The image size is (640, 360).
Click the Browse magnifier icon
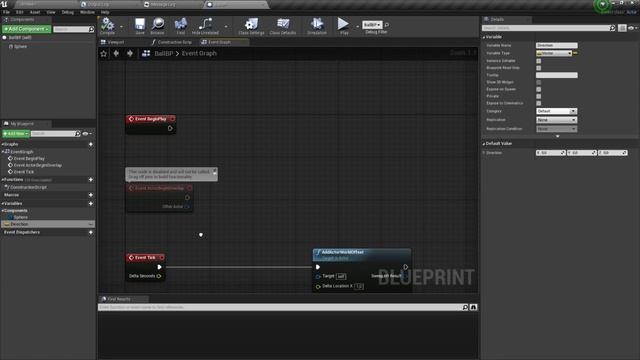pyautogui.click(x=158, y=25)
